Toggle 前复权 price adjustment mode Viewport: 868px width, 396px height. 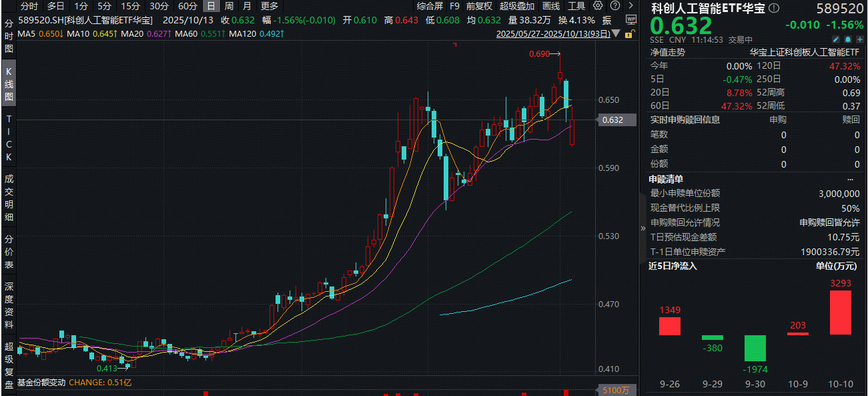pos(479,6)
